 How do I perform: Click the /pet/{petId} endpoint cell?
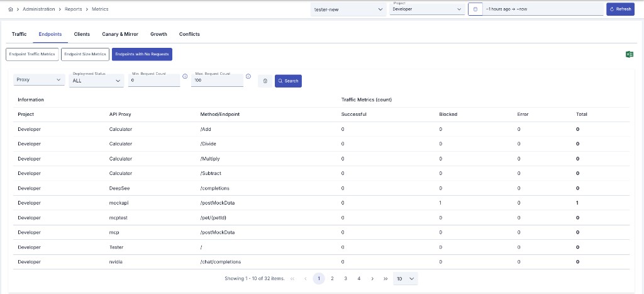(x=213, y=218)
